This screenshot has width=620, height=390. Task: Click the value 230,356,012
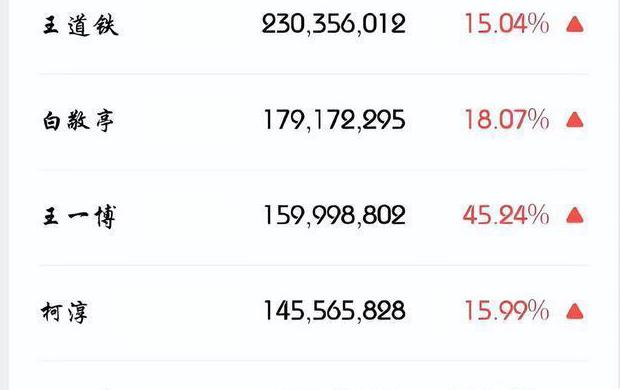pos(334,24)
